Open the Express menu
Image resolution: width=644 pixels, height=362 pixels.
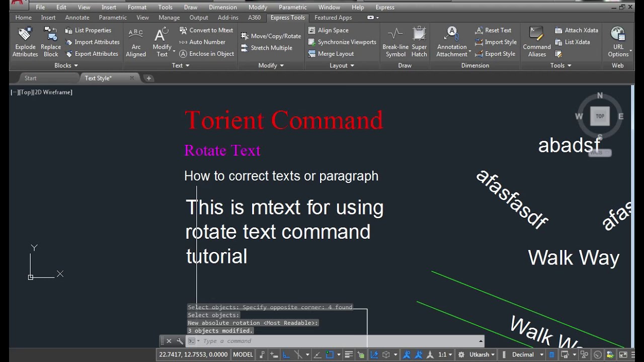click(x=385, y=7)
